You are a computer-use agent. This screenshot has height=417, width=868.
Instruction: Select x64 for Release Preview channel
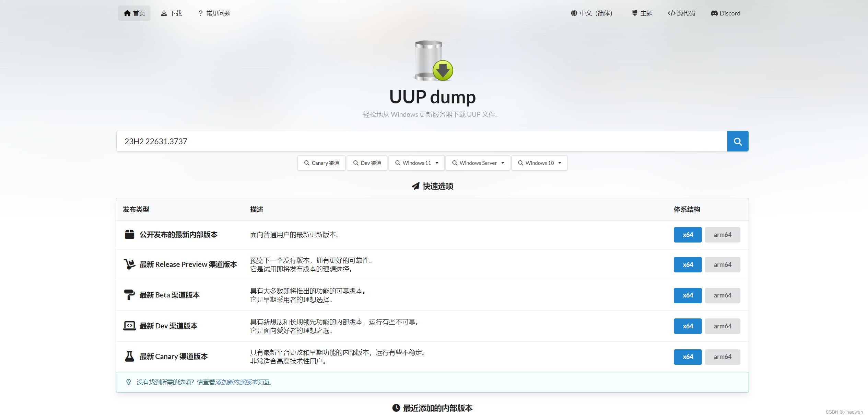point(688,264)
